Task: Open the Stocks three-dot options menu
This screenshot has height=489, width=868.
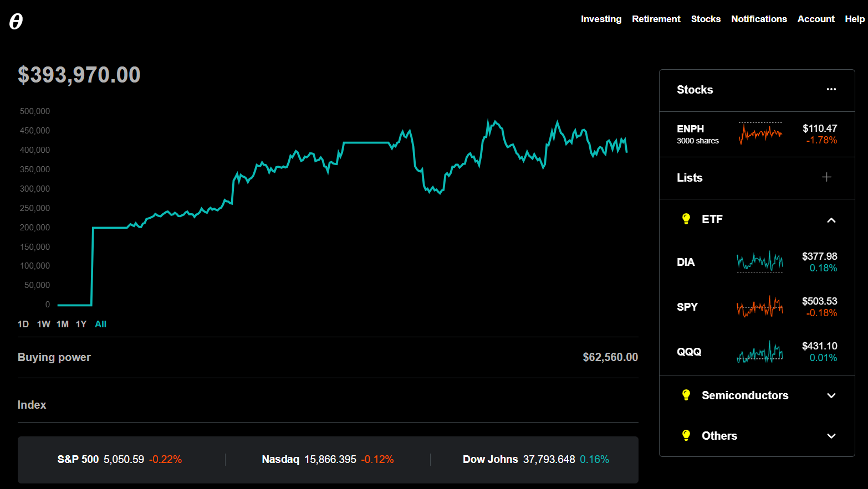Action: pos(831,89)
